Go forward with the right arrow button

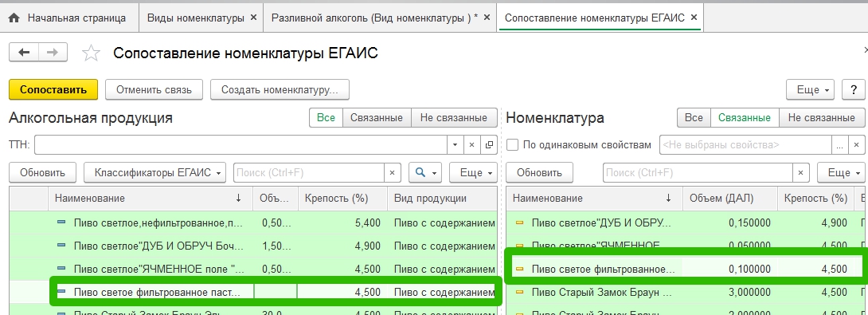point(53,52)
